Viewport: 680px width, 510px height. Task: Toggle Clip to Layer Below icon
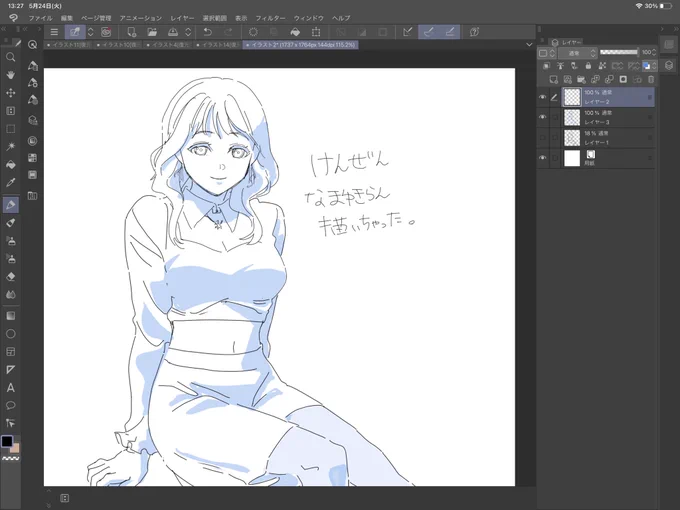(546, 65)
